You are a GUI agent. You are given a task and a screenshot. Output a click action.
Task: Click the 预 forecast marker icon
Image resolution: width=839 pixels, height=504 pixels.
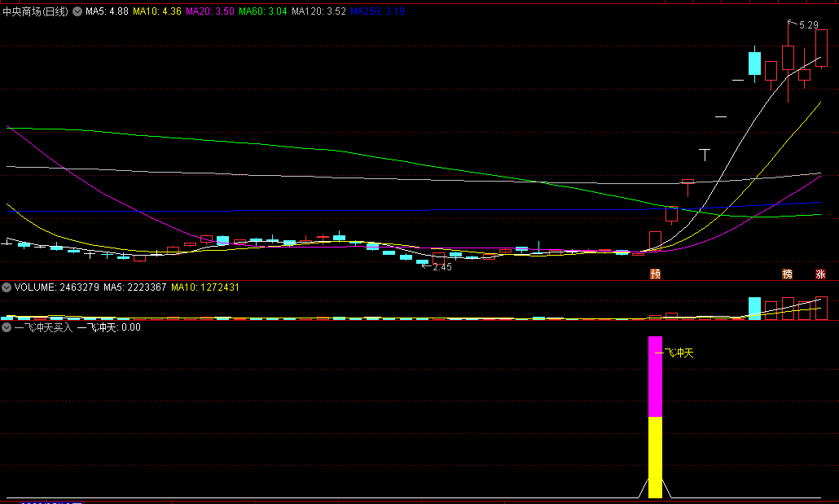[655, 274]
